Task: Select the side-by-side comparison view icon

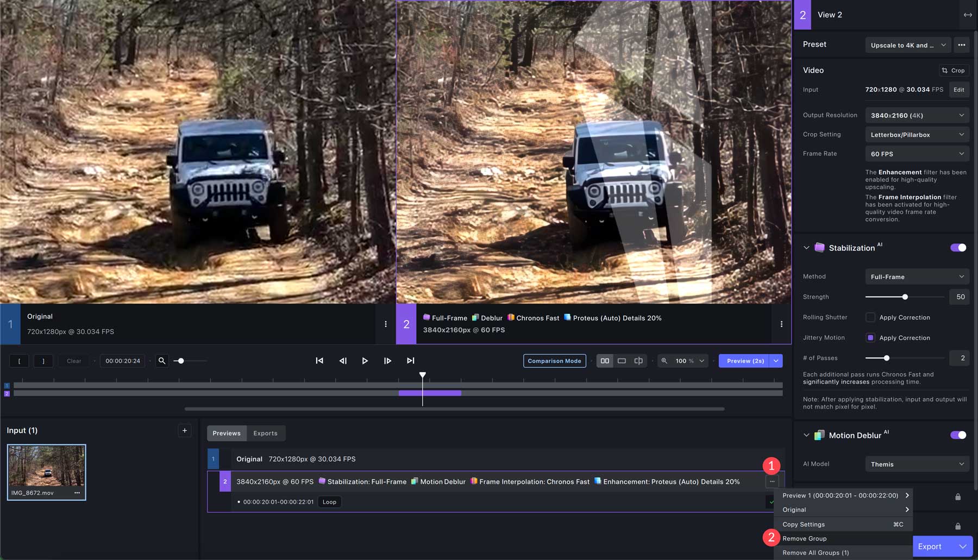Action: 605,361
